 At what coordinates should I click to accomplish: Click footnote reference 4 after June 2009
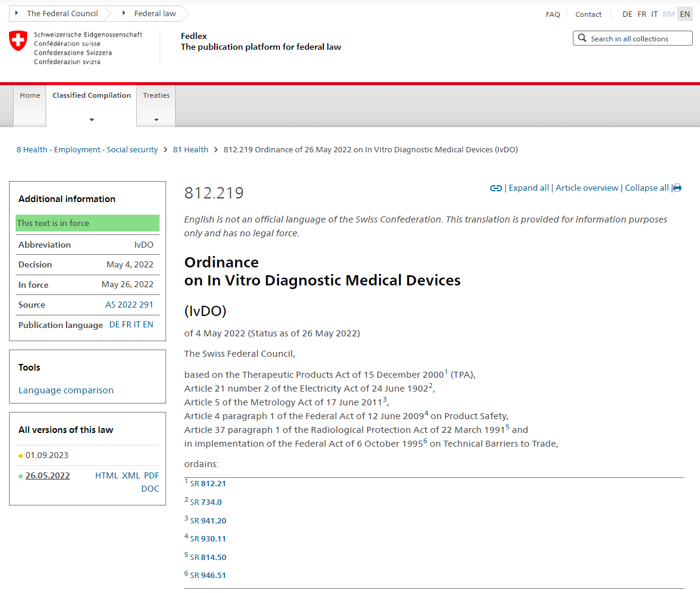click(x=426, y=414)
